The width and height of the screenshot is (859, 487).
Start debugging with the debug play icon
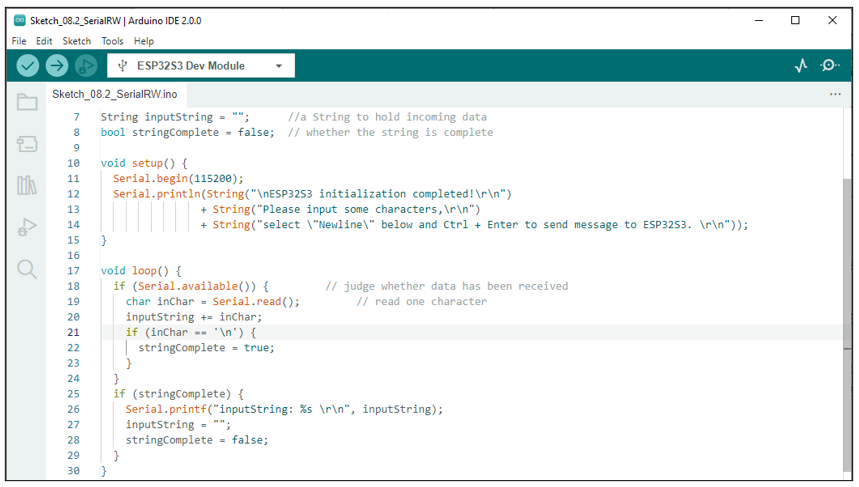click(x=85, y=66)
